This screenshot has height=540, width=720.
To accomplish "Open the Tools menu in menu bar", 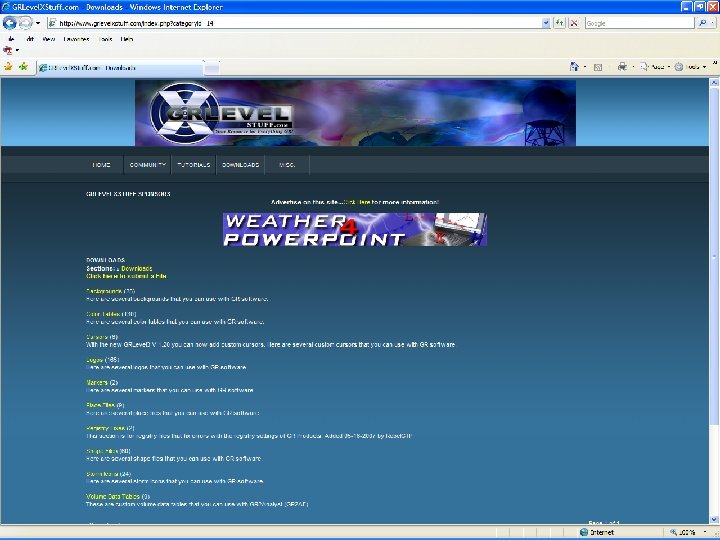I will tap(105, 39).
